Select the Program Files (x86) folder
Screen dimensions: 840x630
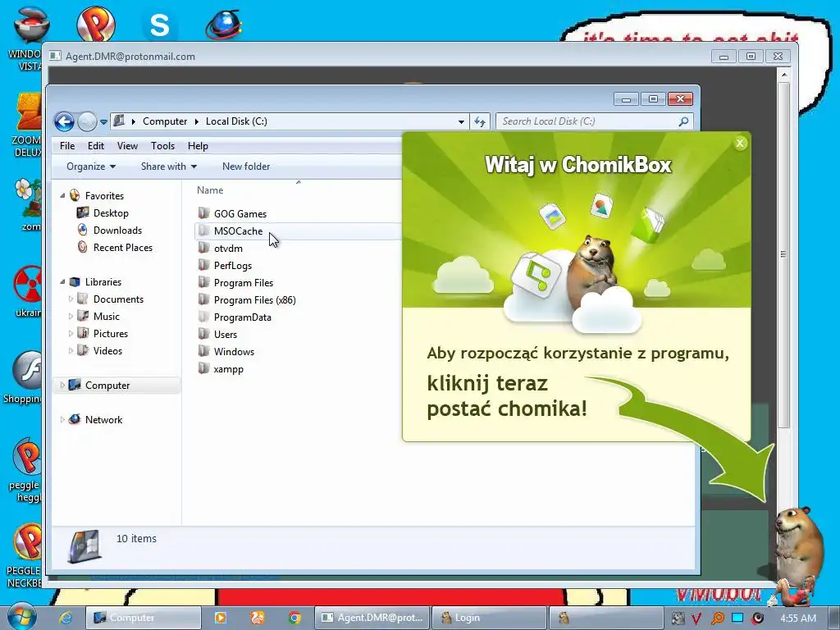click(254, 300)
